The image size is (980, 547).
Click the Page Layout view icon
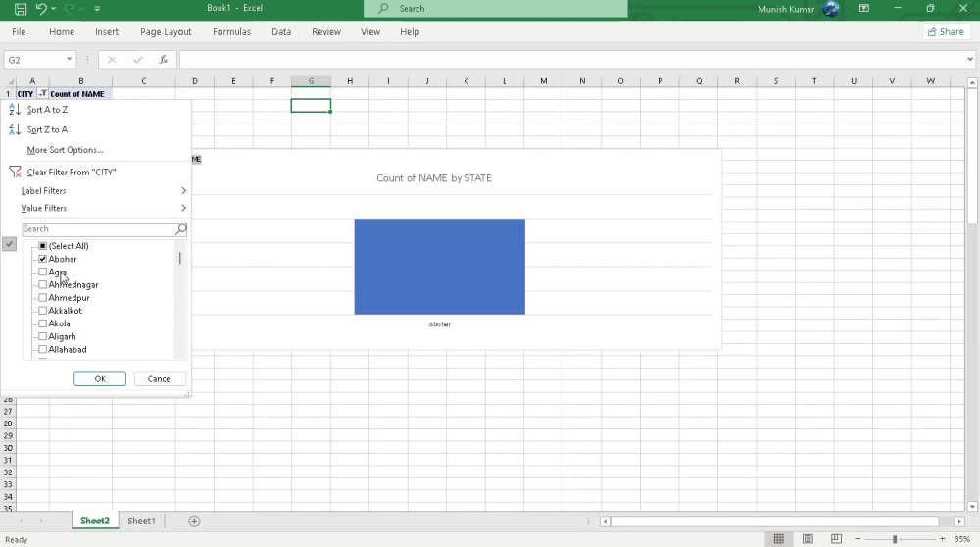point(808,539)
